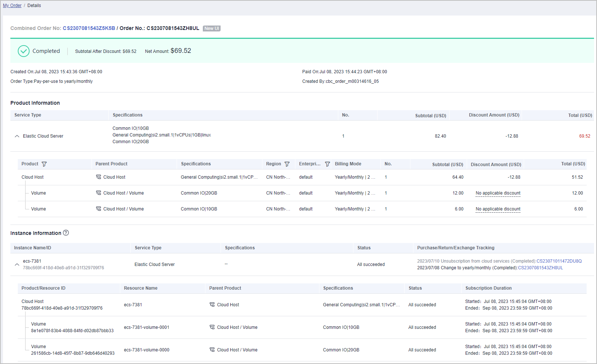The width and height of the screenshot is (597, 364).
Task: Click the volume icon in the Common IO|20GB product row
Action: (98, 193)
